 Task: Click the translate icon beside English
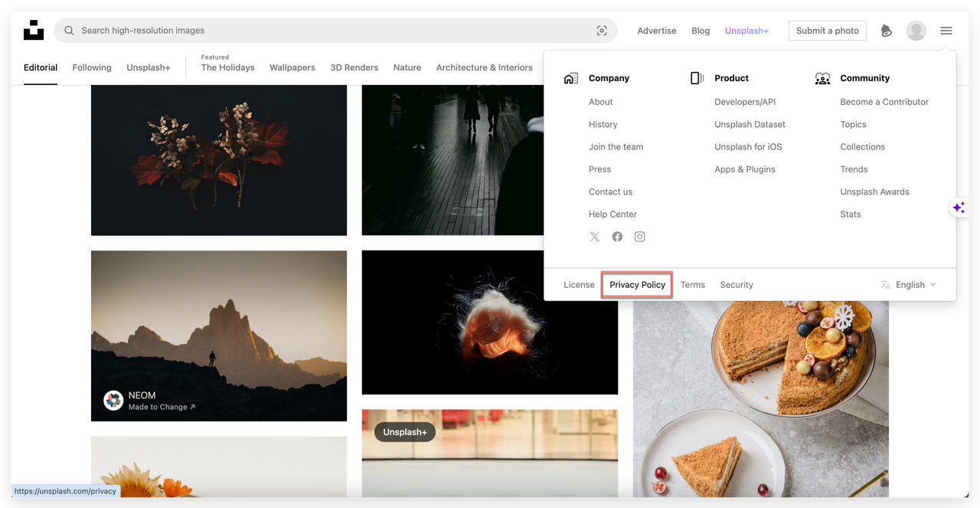(885, 284)
